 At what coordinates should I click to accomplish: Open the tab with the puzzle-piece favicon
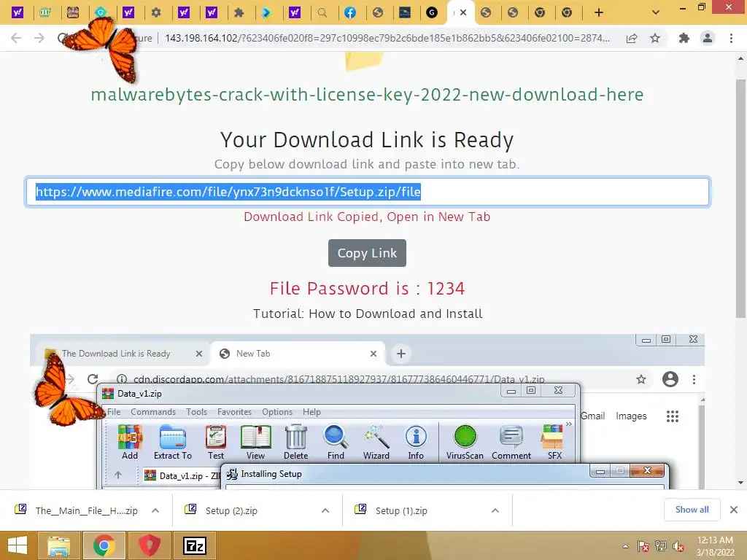click(x=239, y=13)
